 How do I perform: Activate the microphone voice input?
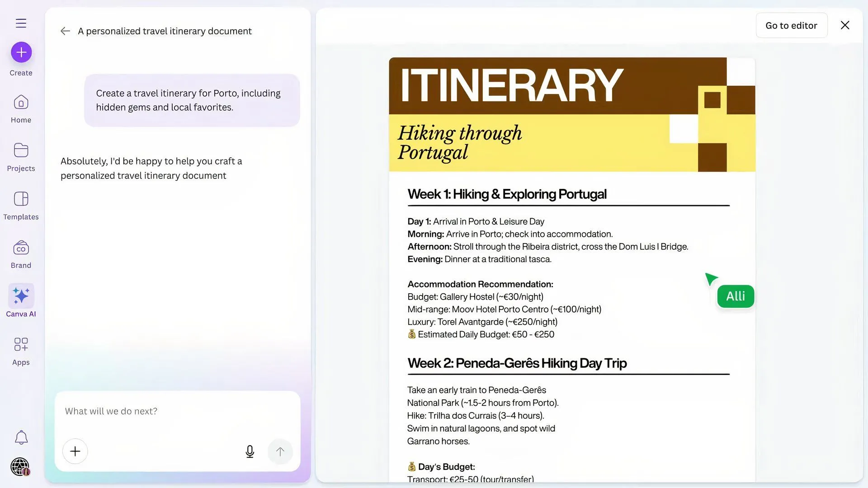[x=250, y=451]
